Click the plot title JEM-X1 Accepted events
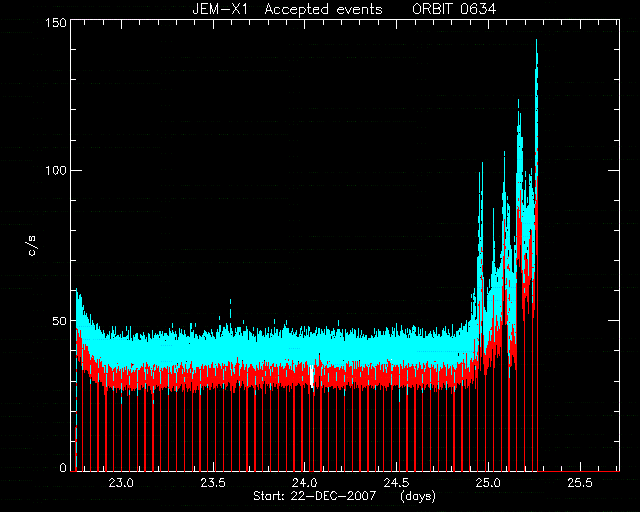The image size is (640, 512). tap(287, 9)
